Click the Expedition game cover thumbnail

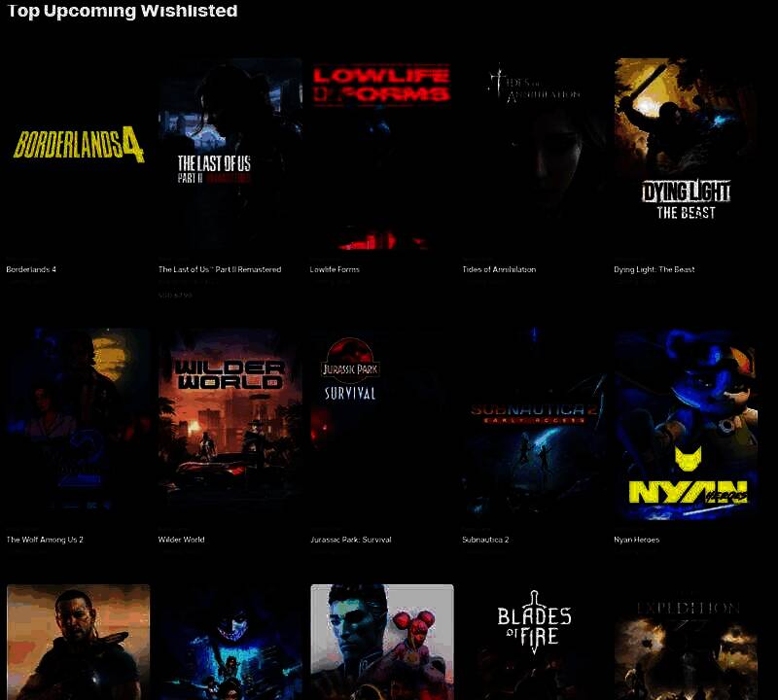(686, 642)
